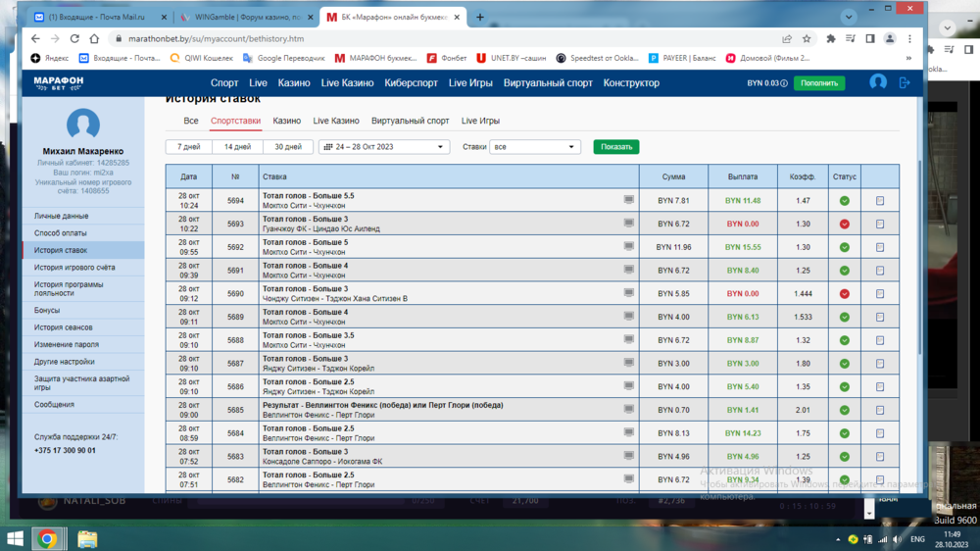The image size is (980, 551).
Task: Open Личные данные in the sidebar
Action: click(x=61, y=216)
